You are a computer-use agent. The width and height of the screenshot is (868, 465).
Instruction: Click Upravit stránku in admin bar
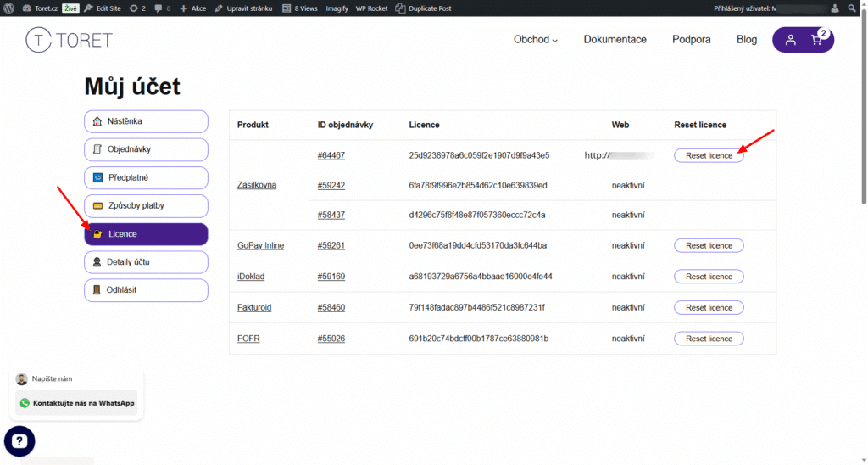click(x=243, y=8)
